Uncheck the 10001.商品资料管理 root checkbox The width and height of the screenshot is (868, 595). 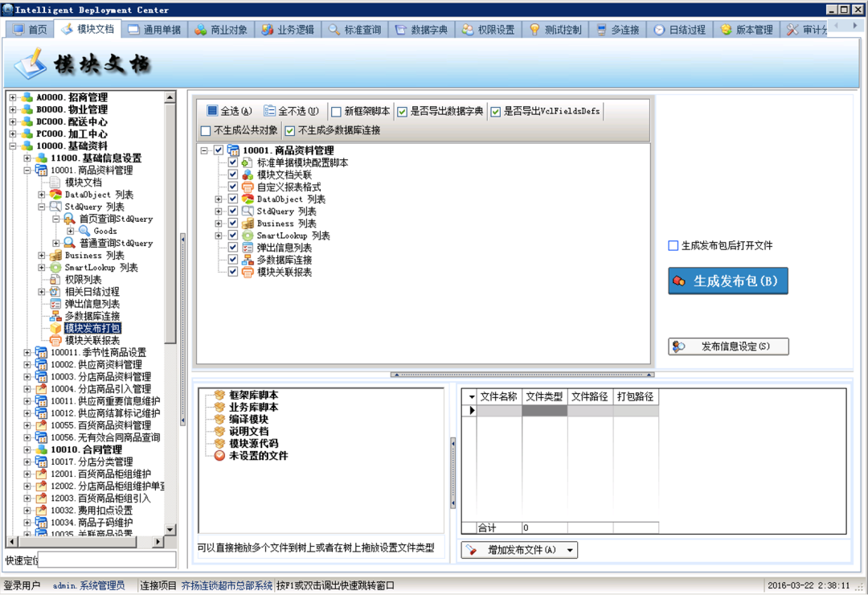tap(219, 150)
